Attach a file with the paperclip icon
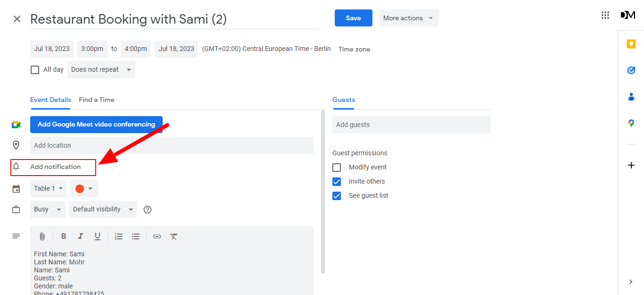 point(42,236)
